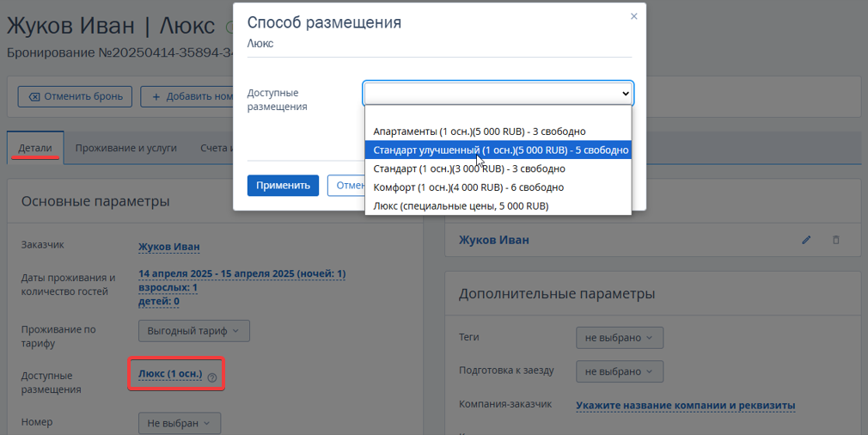Open the Доступные размещения combo box in the dialog
868x435 pixels.
(498, 94)
